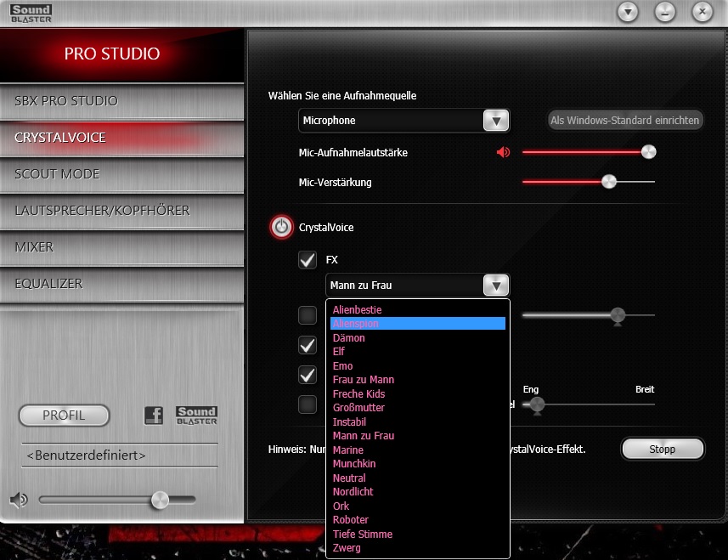Open the Aufnahmequelle Microphone dropdown arrow
Screen dimensions: 728x560
[x=496, y=121]
